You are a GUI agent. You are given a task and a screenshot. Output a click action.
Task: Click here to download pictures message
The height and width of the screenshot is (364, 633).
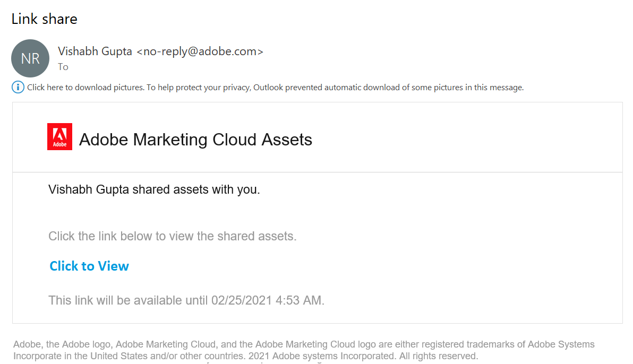[85, 88]
